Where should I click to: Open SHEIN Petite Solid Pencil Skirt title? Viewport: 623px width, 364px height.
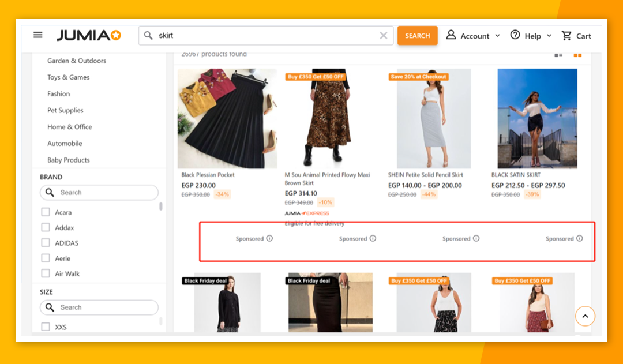(426, 175)
